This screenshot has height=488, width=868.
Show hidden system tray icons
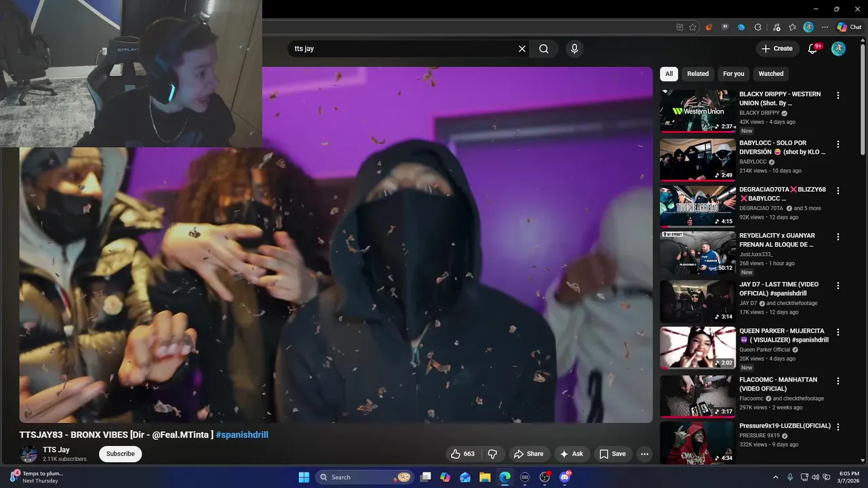tap(776, 477)
